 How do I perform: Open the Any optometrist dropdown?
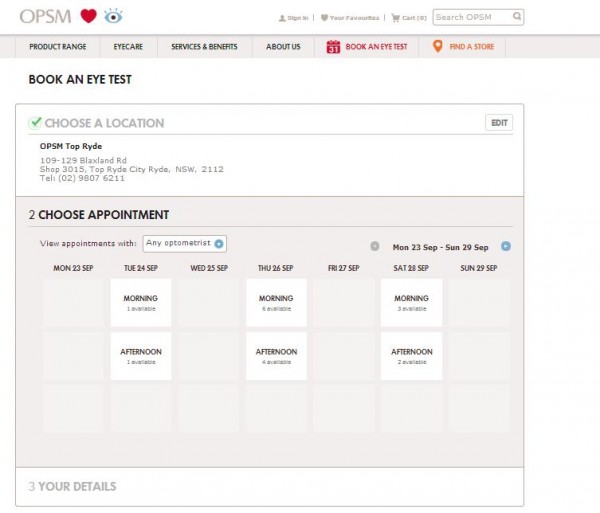coord(185,244)
